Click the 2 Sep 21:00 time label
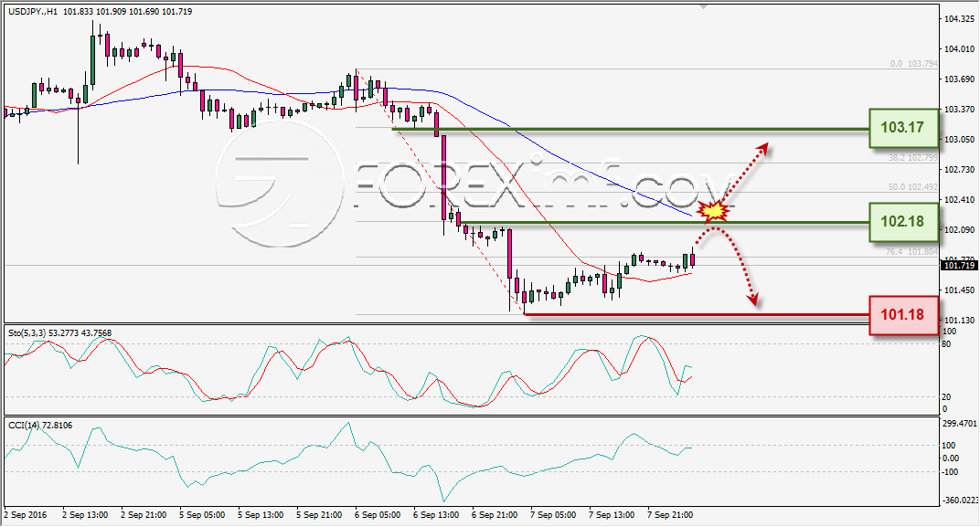This screenshot has height=527, width=980. click(x=144, y=515)
